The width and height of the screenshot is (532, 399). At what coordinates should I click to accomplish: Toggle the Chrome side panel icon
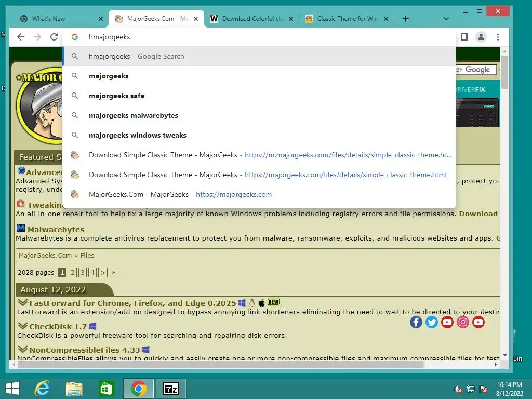point(464,37)
